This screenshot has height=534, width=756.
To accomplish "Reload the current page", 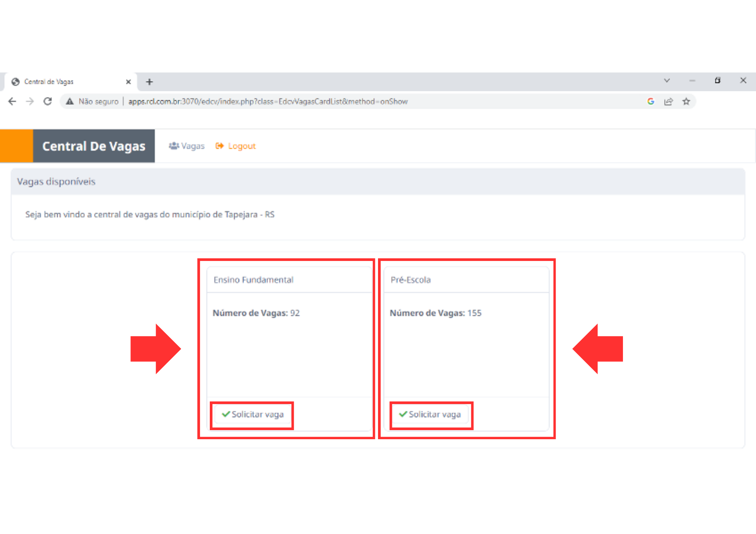I will point(48,101).
